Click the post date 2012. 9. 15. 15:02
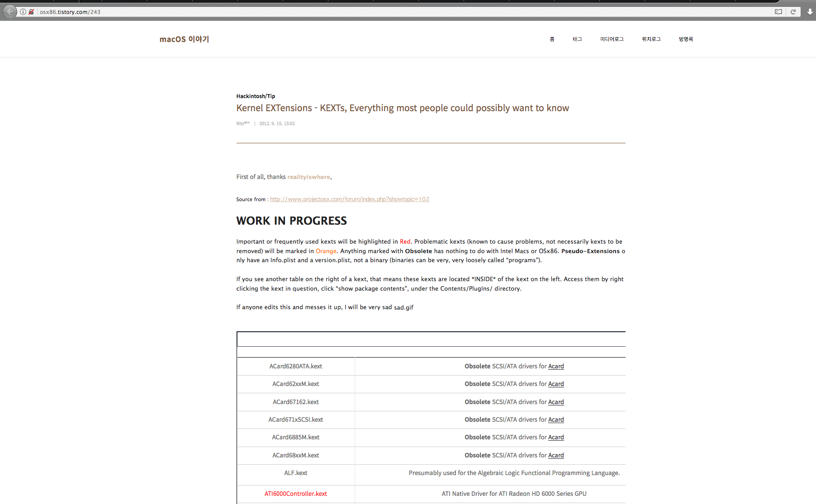This screenshot has width=816, height=504. pyautogui.click(x=277, y=123)
